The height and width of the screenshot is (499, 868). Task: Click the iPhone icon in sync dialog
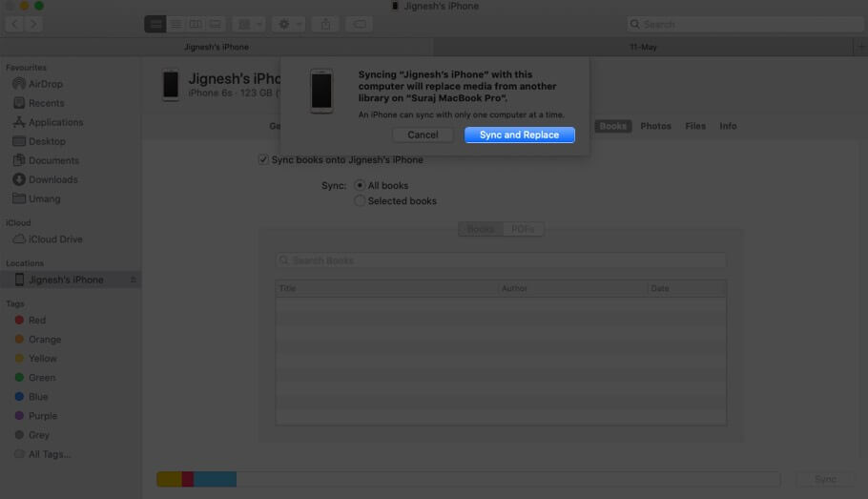321,91
